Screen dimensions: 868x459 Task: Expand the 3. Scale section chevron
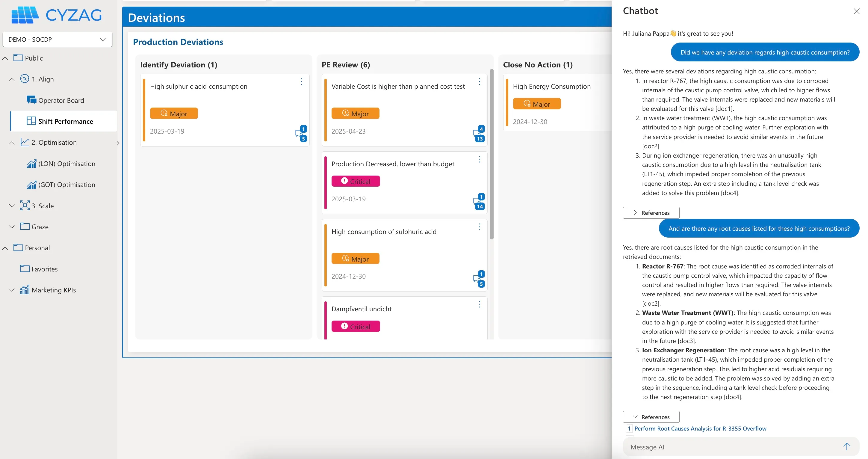tap(12, 206)
